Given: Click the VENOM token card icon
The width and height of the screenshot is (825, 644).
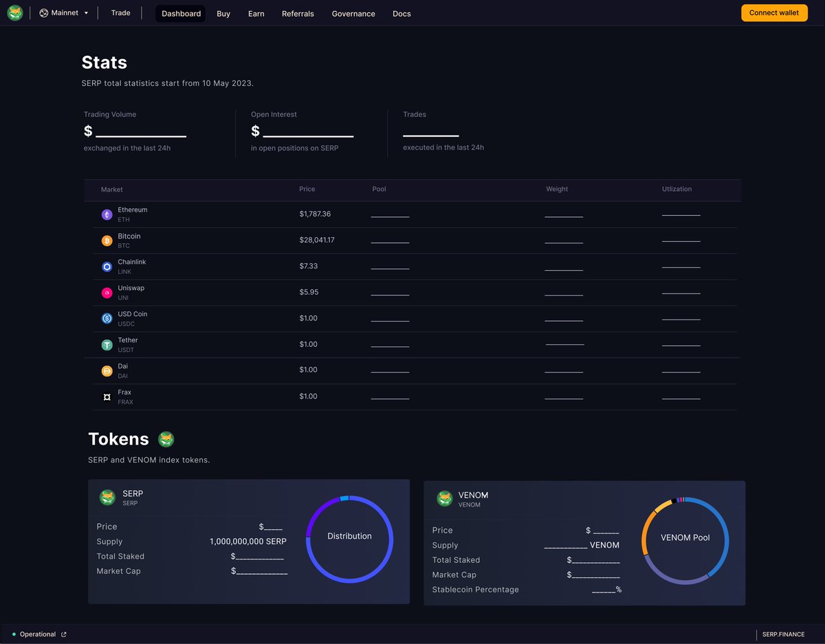Looking at the screenshot, I should click(x=445, y=499).
